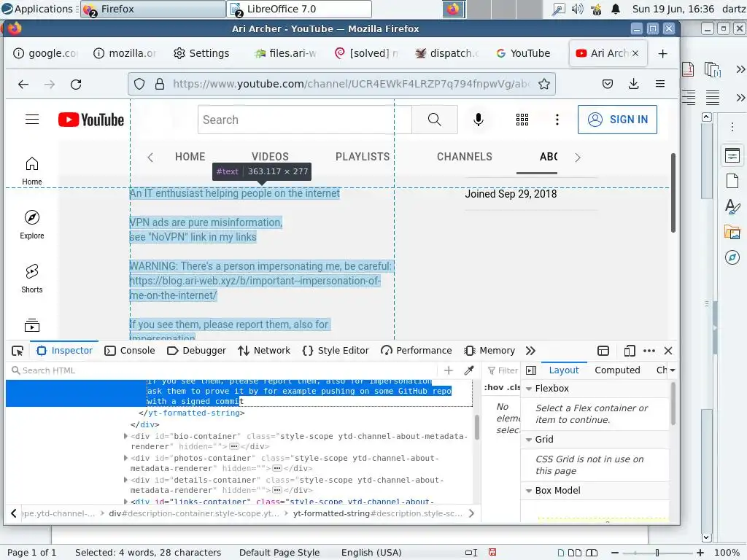
Task: Open Firefox downloads panel
Action: pos(634,85)
